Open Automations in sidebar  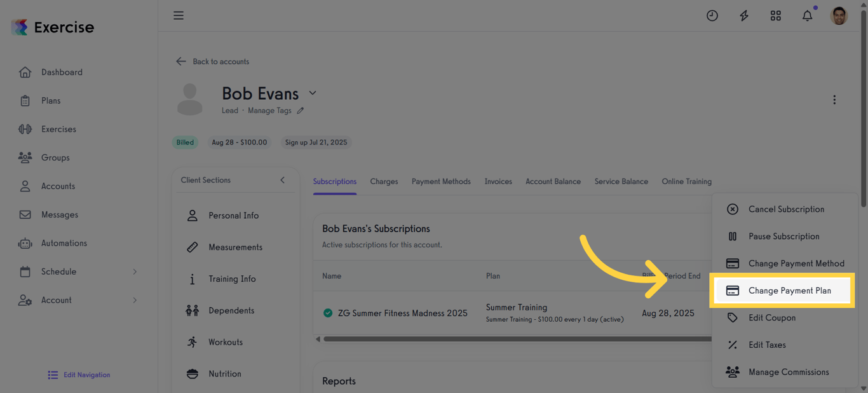pyautogui.click(x=64, y=243)
